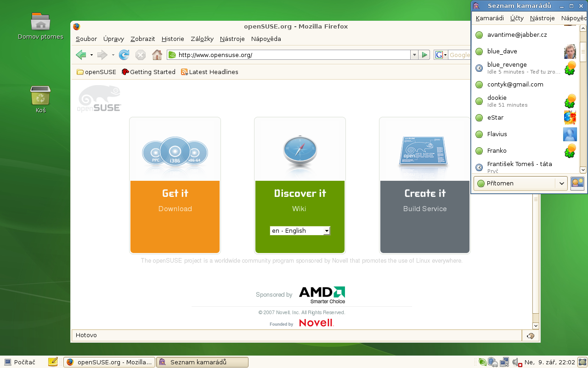Click the AMD Smarter Choice sponsor logo
Image resolution: width=588 pixels, height=368 pixels.
pos(322,295)
